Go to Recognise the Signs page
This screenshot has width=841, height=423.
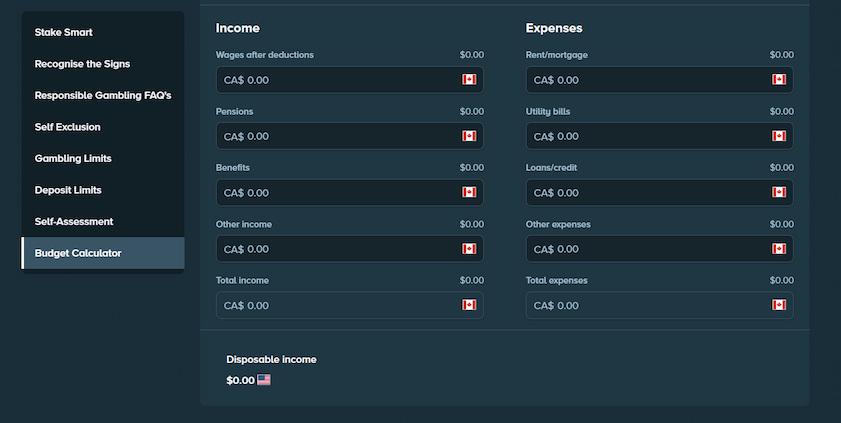(x=82, y=64)
